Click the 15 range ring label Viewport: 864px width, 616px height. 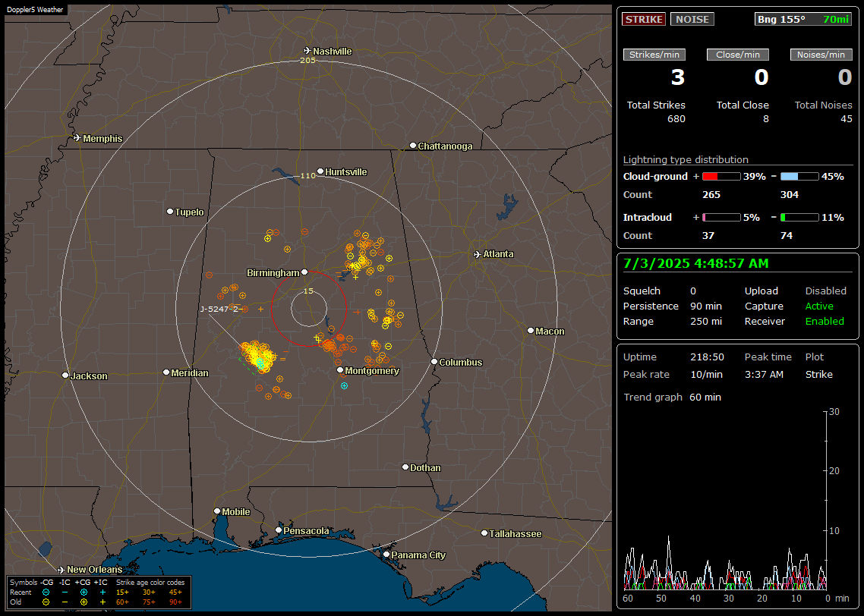coord(308,291)
